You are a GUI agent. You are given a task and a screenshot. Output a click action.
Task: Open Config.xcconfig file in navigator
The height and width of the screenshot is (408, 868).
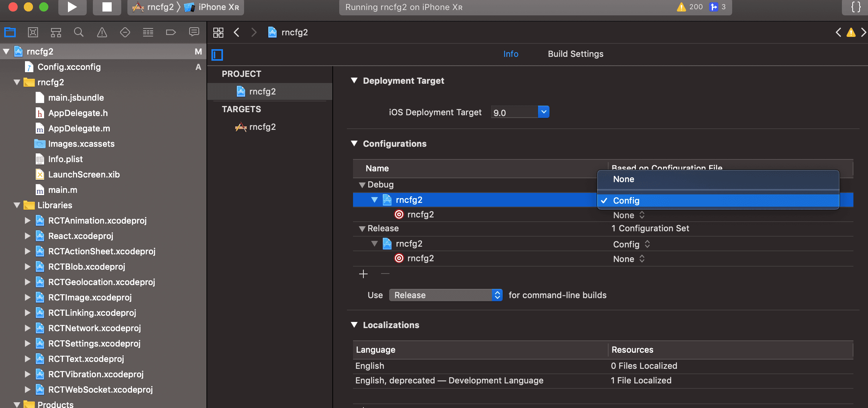point(69,67)
